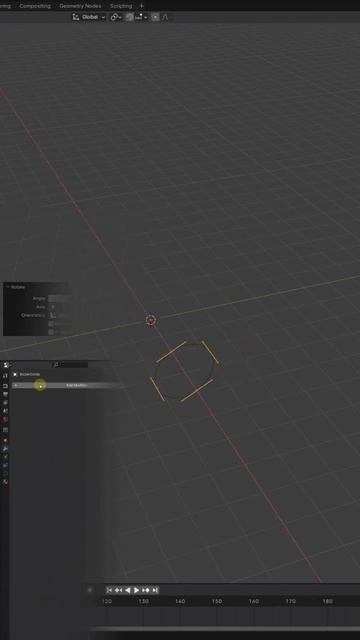Open the Render properties tab
360x640 pixels.
[5, 386]
